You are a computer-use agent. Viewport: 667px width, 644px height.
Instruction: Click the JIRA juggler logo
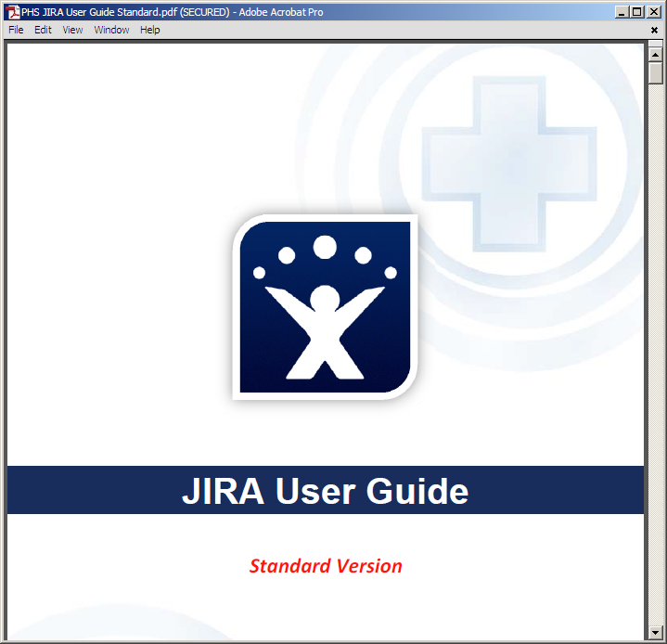[325, 307]
